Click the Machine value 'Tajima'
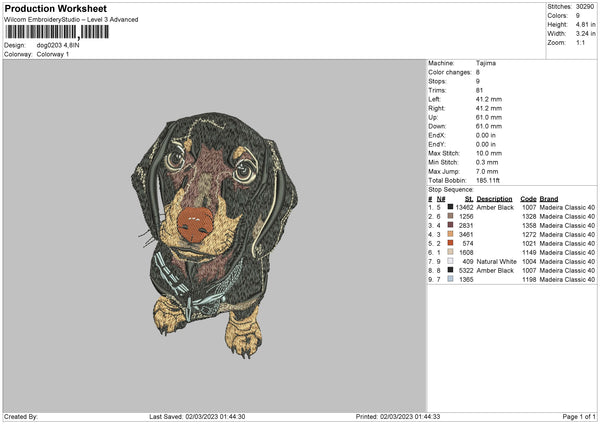 pos(486,63)
